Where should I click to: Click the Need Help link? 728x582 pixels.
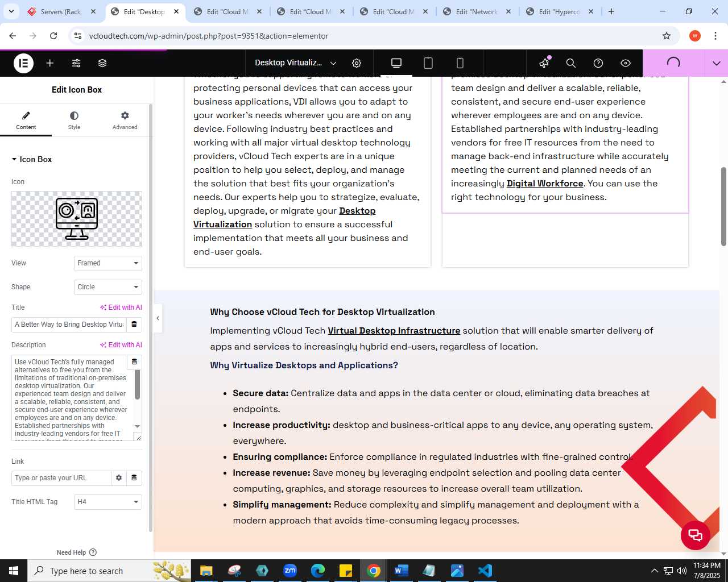[77, 552]
